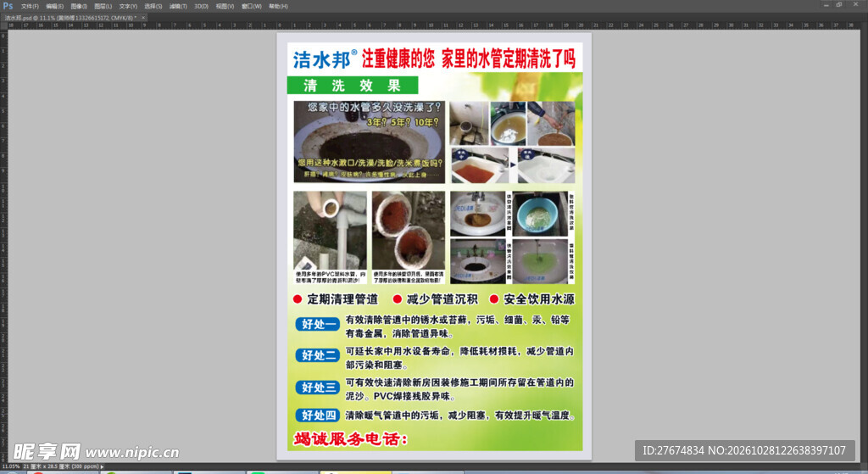Restore down the Photoshop window
868x474 pixels.
[839, 4]
